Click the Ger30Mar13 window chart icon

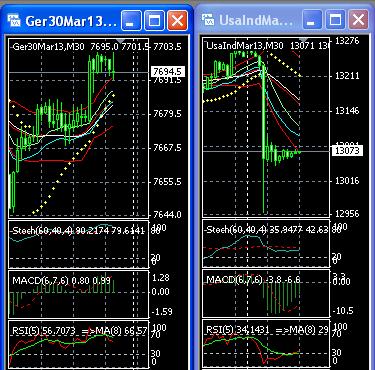tap(14, 21)
